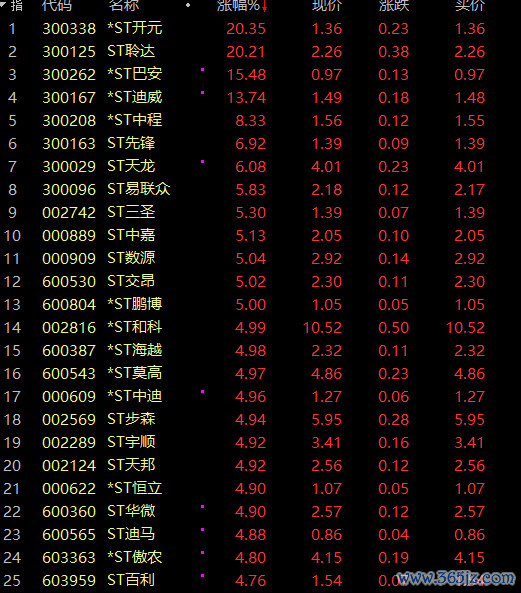Click the 代码 column header

57,5
